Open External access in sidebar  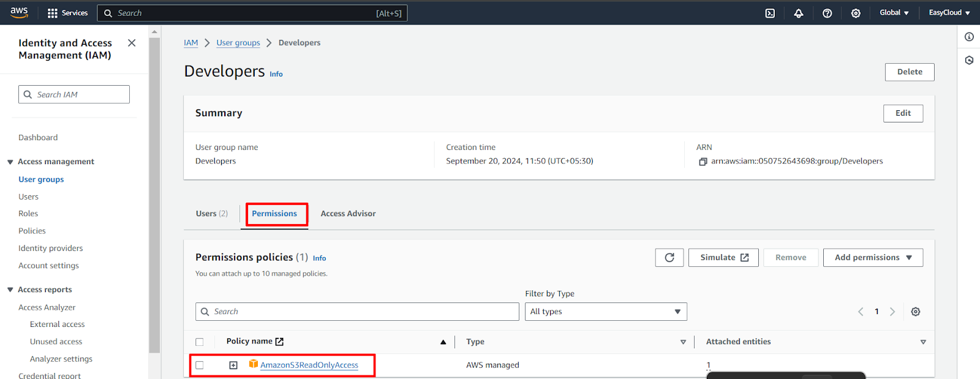(x=57, y=325)
